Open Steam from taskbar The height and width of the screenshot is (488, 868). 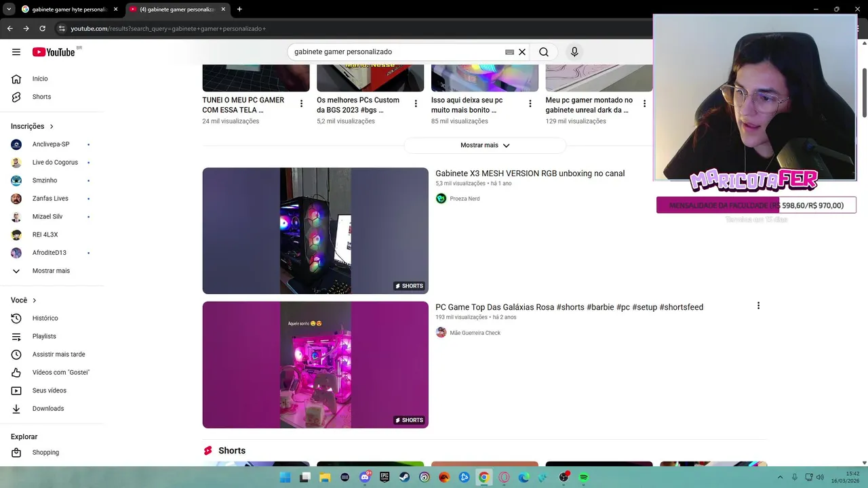tap(405, 477)
